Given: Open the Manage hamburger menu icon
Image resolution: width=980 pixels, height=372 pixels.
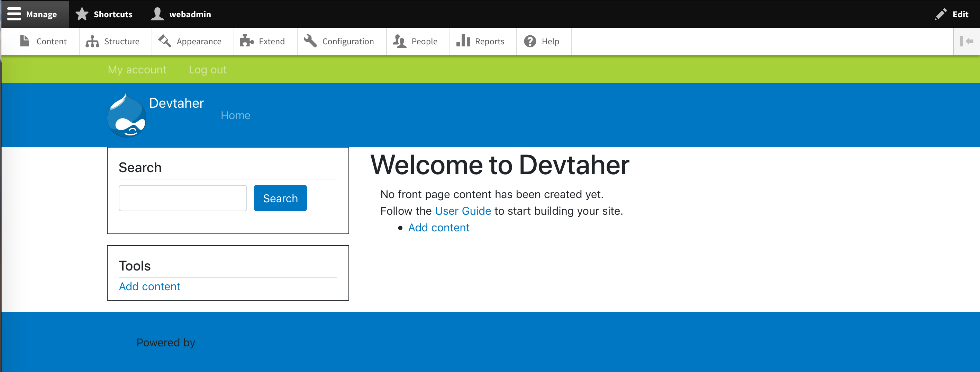Looking at the screenshot, I should [15, 14].
